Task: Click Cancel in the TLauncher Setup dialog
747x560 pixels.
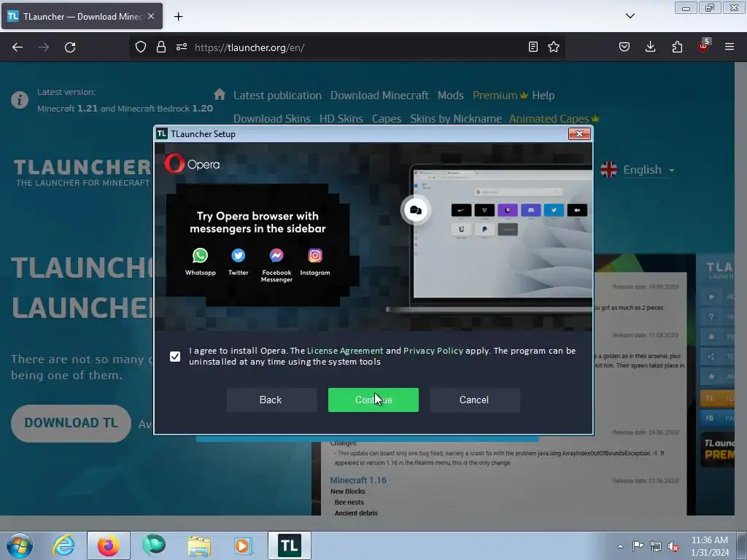Action: coord(474,400)
